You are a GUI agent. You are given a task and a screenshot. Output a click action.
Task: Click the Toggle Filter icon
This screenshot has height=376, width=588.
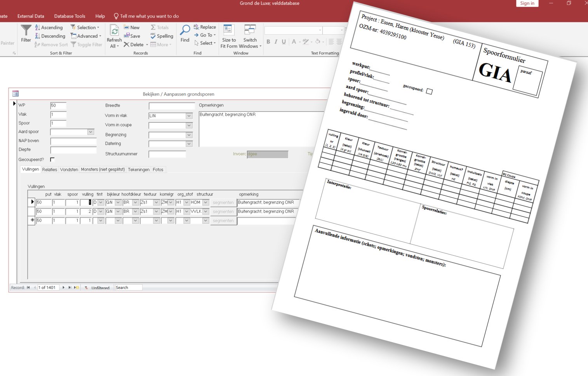(73, 45)
